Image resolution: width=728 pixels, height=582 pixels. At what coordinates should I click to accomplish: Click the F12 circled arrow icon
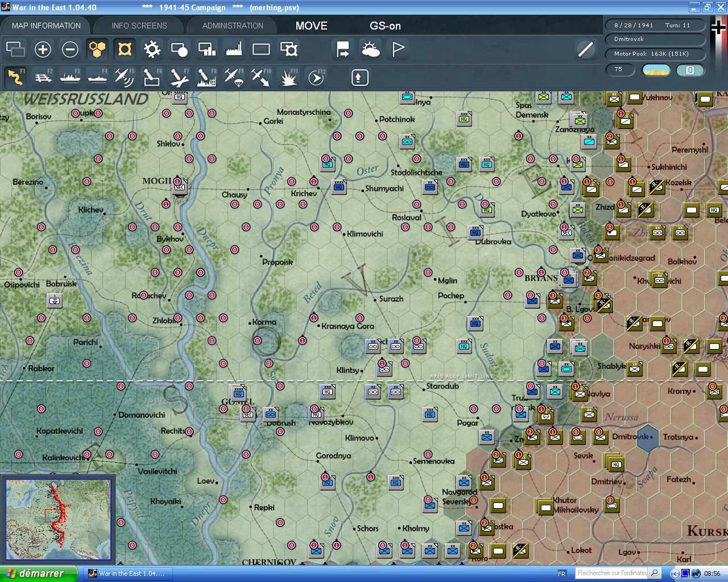point(316,77)
